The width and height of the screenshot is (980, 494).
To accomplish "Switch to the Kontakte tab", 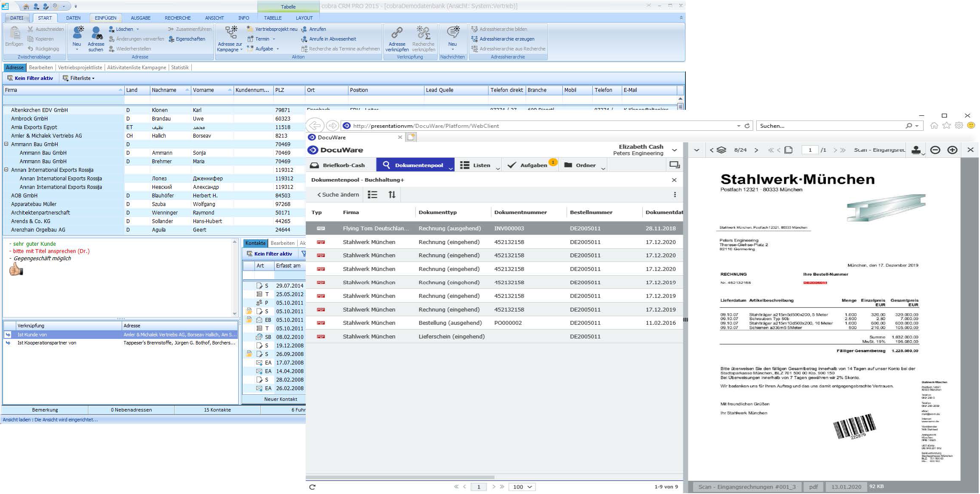I will (255, 243).
